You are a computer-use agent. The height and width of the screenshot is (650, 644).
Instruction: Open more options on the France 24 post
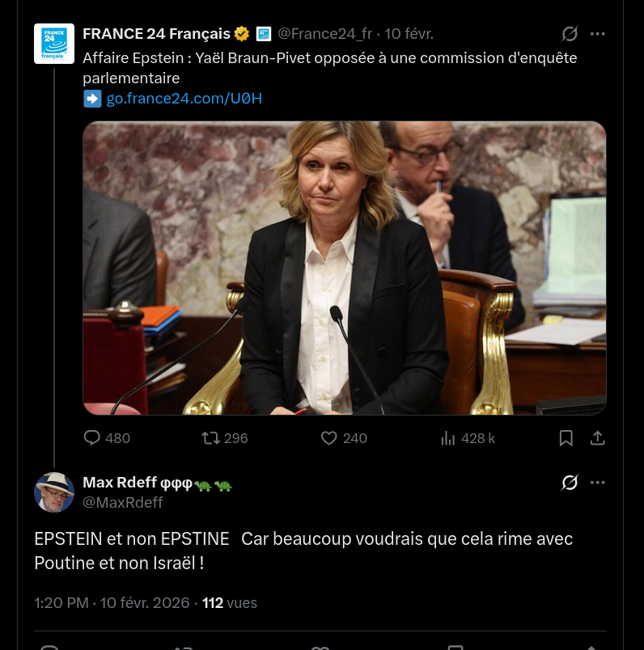click(x=598, y=34)
